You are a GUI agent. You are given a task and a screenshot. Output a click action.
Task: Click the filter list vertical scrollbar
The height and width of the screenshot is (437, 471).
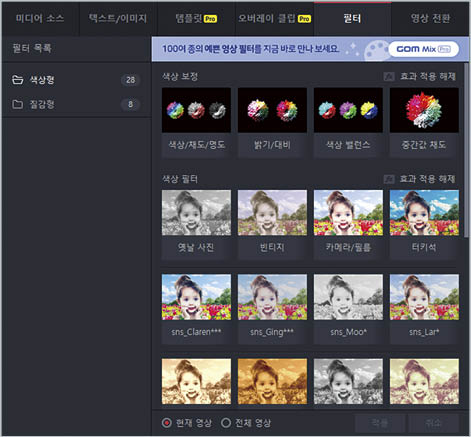click(466, 150)
